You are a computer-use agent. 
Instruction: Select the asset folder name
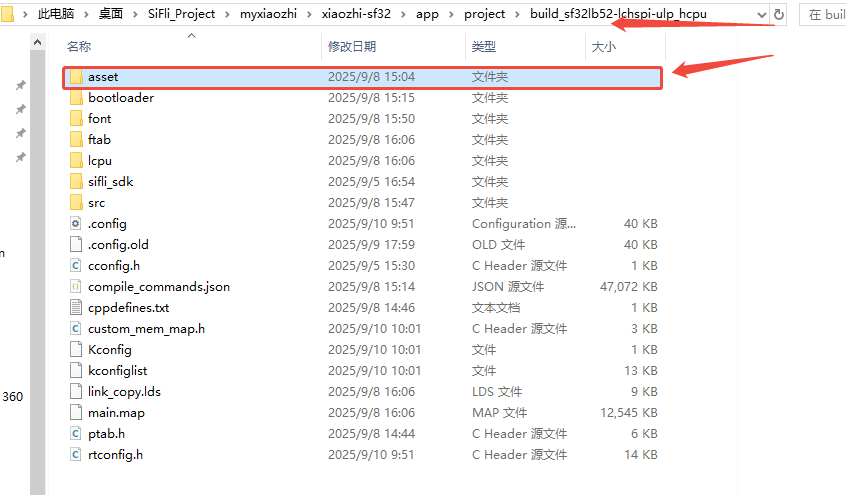click(x=103, y=77)
